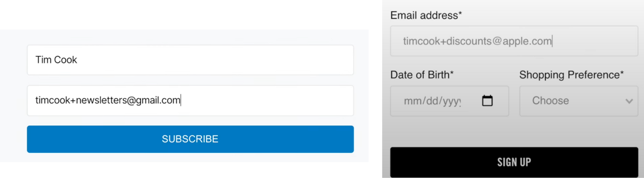
Task: Place cursor in the words Tim Cook
Action: 56,60
